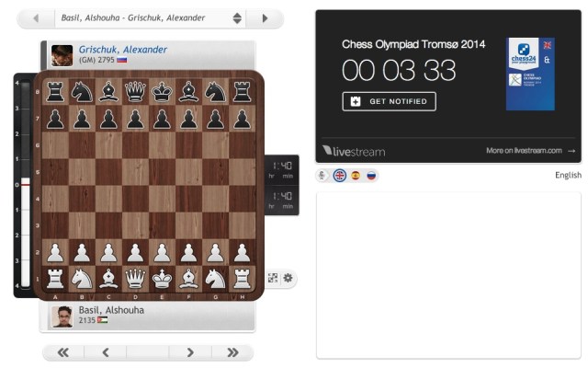The width and height of the screenshot is (588, 368).
Task: Click the Get Notified button
Action: pyautogui.click(x=389, y=102)
